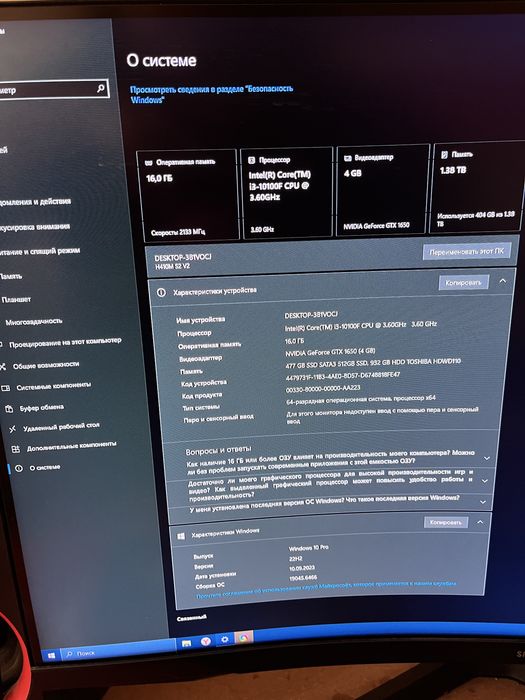Click the info icon beside Характеристики устройства
This screenshot has height=700, width=525.
[x=161, y=293]
